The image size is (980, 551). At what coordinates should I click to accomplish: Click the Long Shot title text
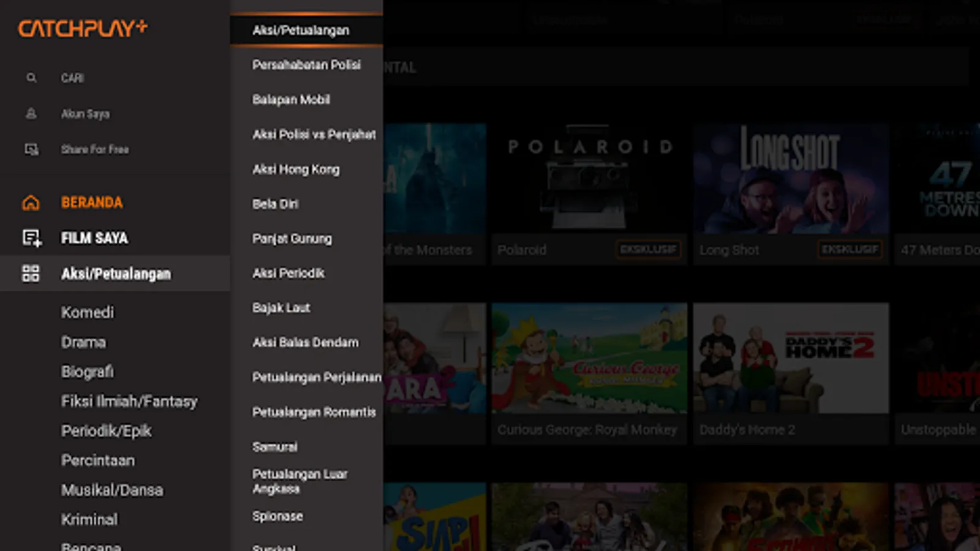(729, 250)
